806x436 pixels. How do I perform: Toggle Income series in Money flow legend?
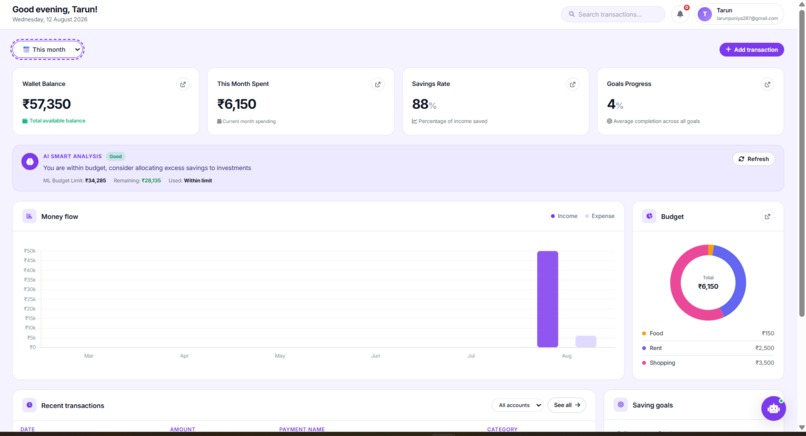click(x=564, y=216)
